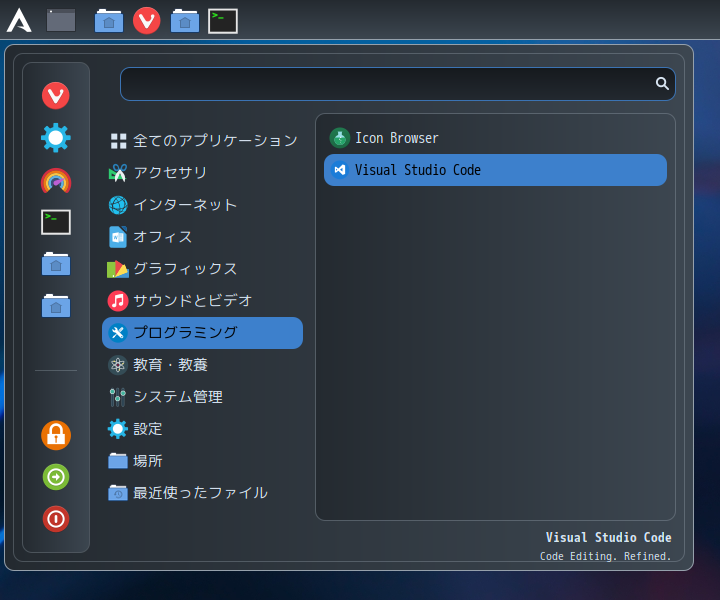
Task: Select the アクセサリ category
Action: [x=202, y=173]
